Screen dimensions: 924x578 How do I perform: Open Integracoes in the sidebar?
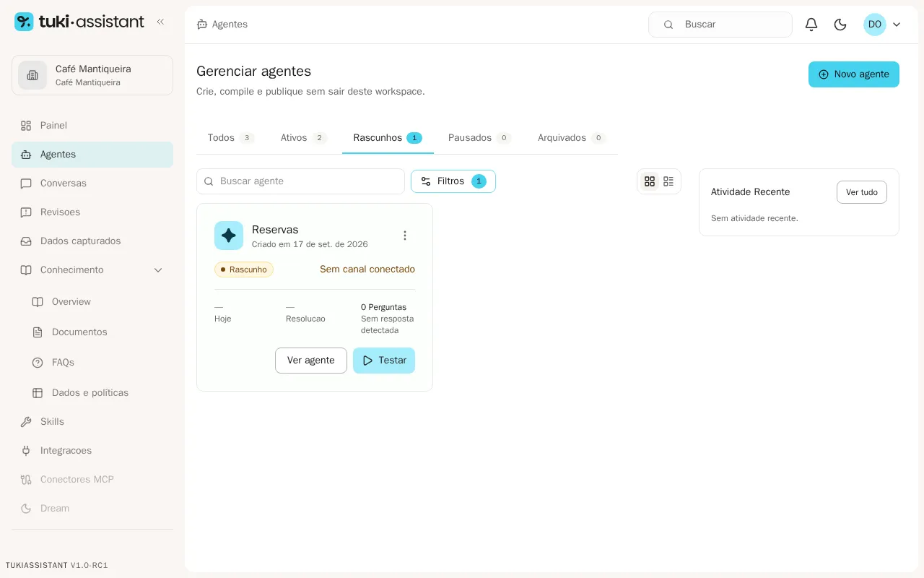[x=92, y=451]
